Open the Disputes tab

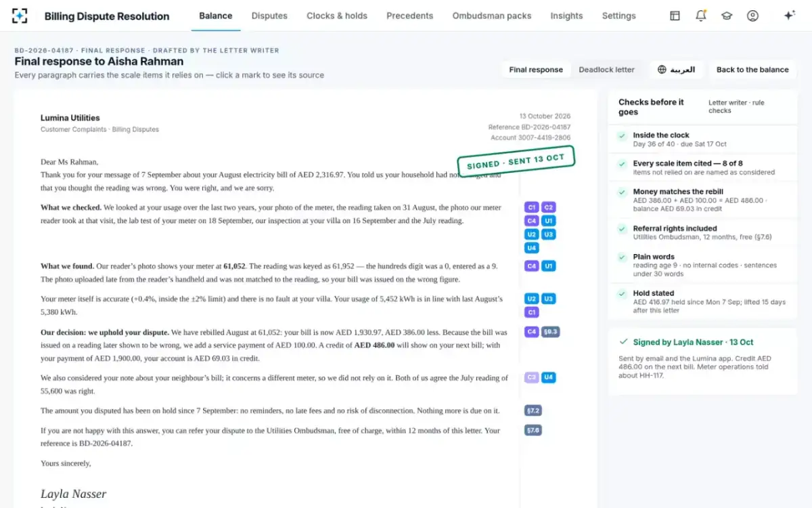269,16
